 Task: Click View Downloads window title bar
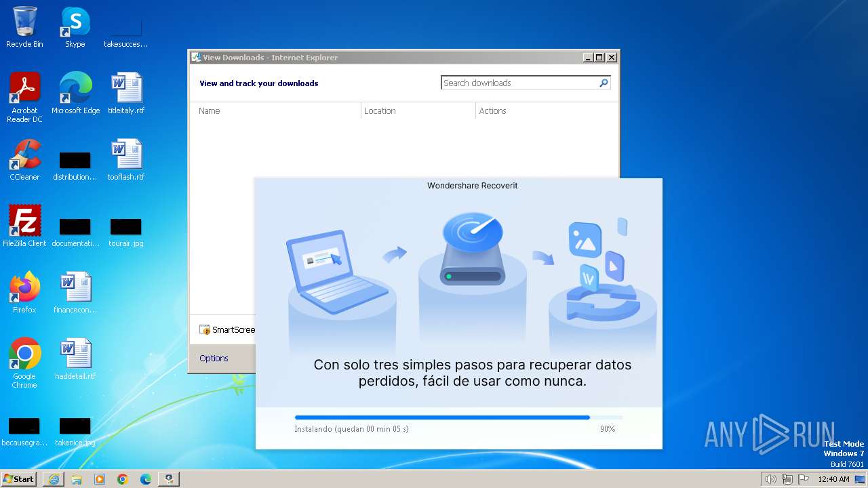(x=387, y=58)
